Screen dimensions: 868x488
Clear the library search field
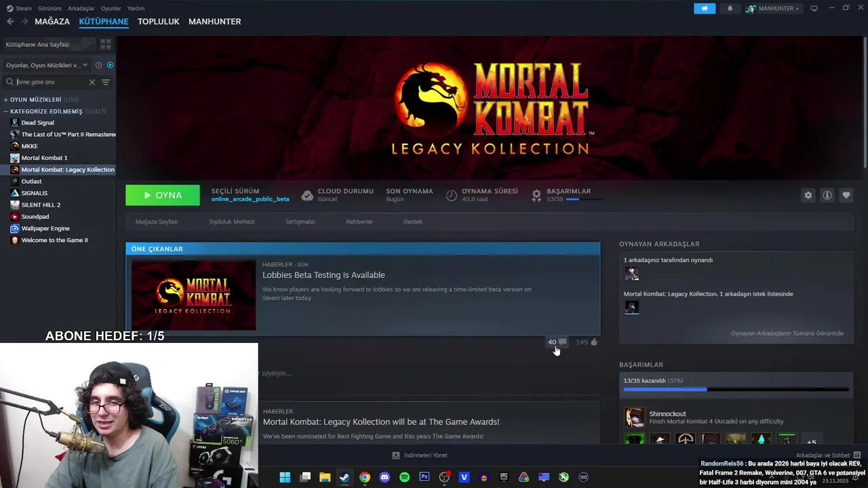(x=92, y=82)
